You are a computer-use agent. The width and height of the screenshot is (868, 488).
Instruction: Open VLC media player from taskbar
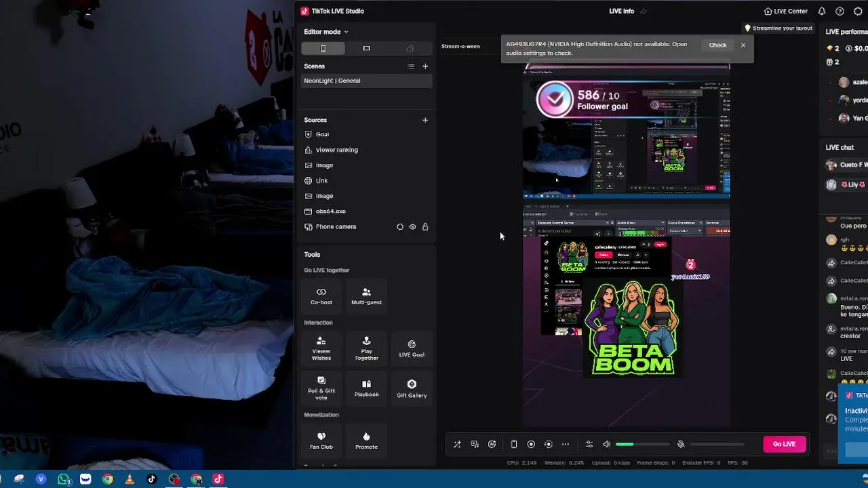(x=130, y=479)
